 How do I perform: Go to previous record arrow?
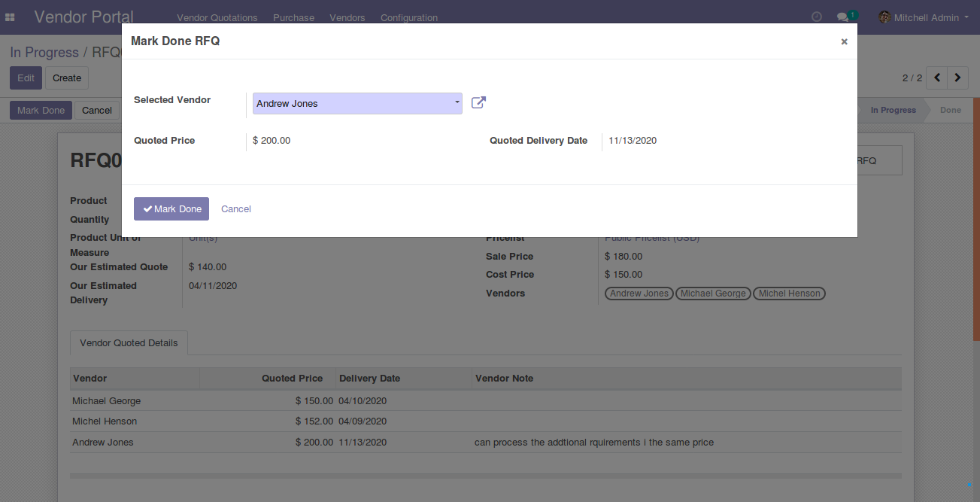click(x=937, y=78)
